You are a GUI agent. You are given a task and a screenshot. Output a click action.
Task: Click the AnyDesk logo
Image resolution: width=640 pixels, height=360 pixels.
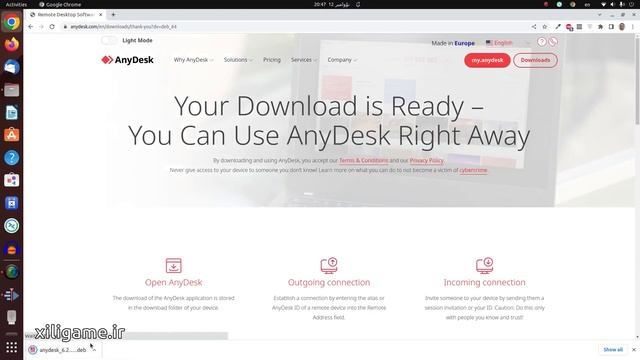[x=127, y=60]
